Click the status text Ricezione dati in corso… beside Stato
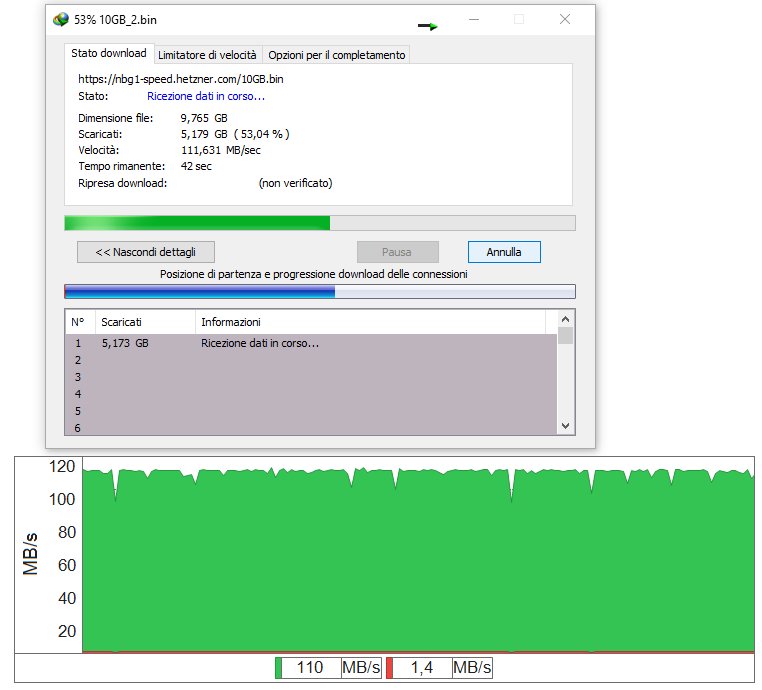This screenshot has width=762, height=690. point(206,96)
